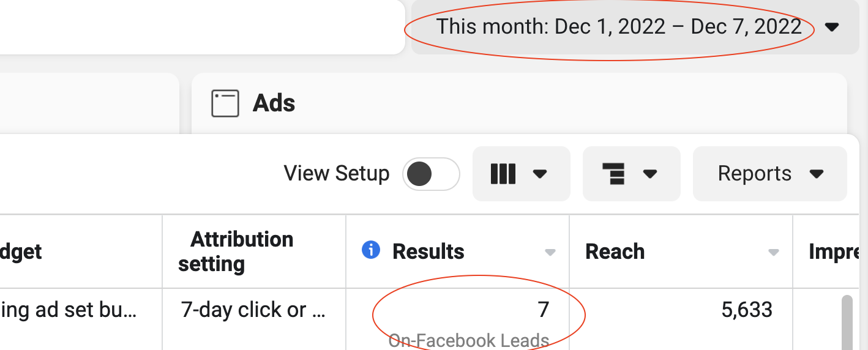
Task: Switch to the Ads tab
Action: coord(274,103)
